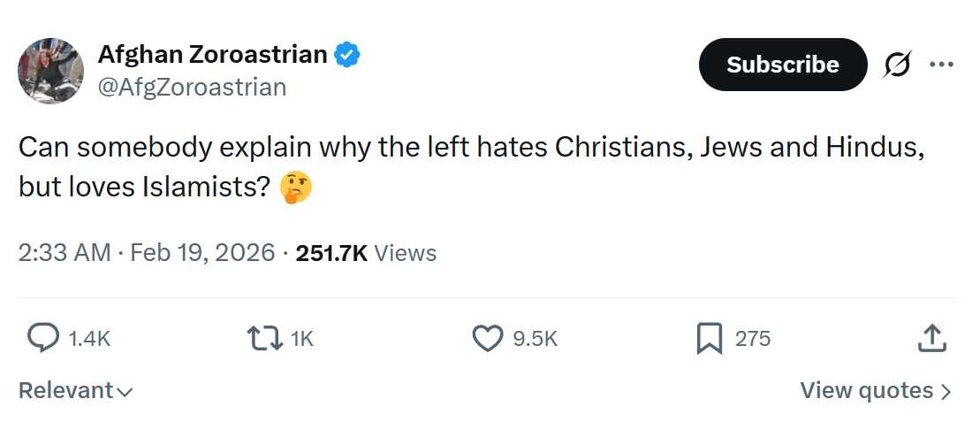The width and height of the screenshot is (980, 422).
Task: Open the three-dot more options menu
Action: pos(941,65)
